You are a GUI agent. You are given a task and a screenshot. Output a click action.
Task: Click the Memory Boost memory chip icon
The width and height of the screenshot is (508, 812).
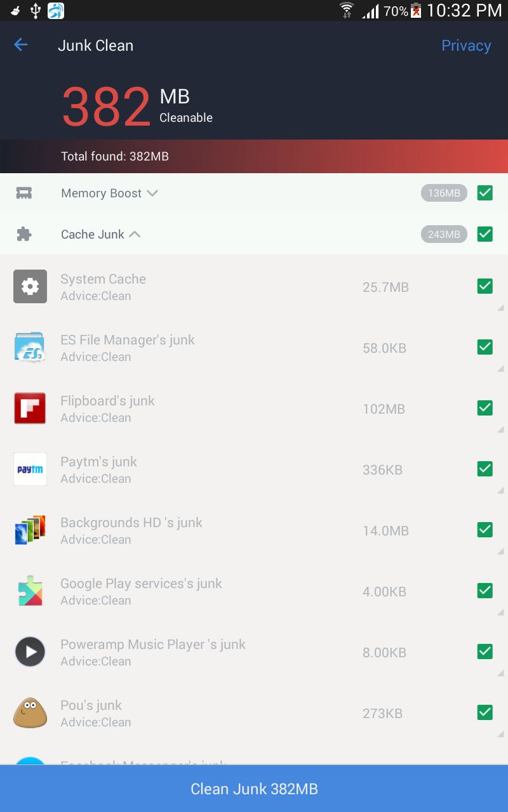click(24, 193)
